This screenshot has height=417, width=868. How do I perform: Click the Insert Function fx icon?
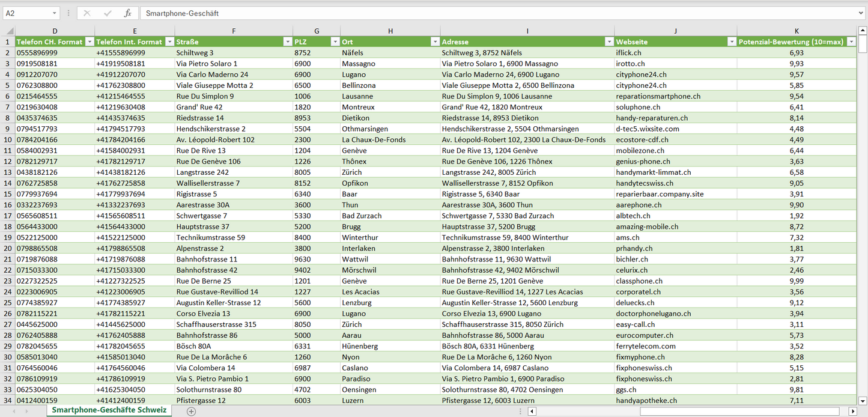(127, 13)
